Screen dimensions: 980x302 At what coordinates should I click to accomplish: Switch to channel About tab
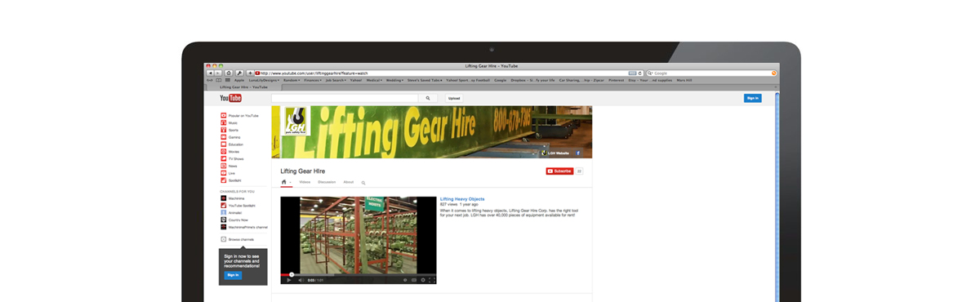[x=349, y=183]
